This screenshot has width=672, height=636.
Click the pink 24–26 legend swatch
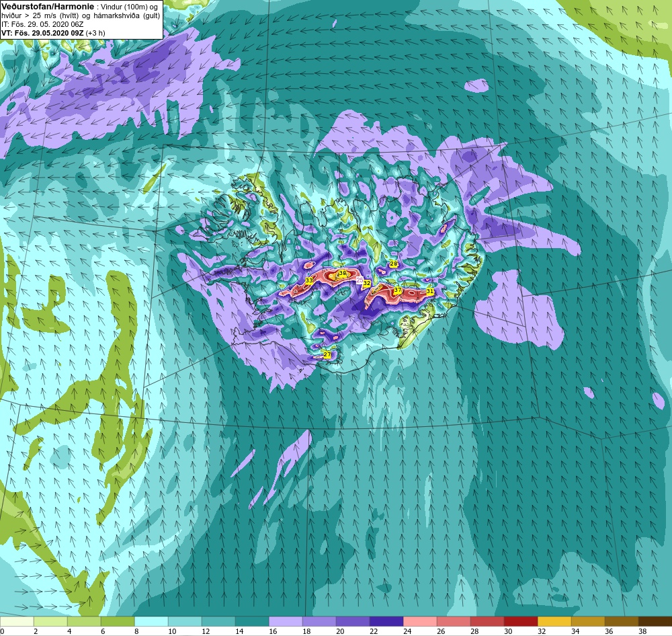[420, 621]
